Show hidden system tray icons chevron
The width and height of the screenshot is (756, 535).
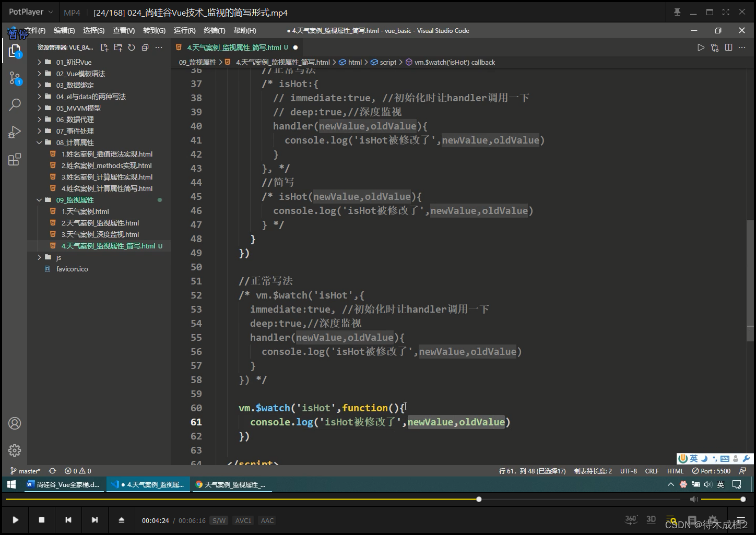[x=671, y=484]
